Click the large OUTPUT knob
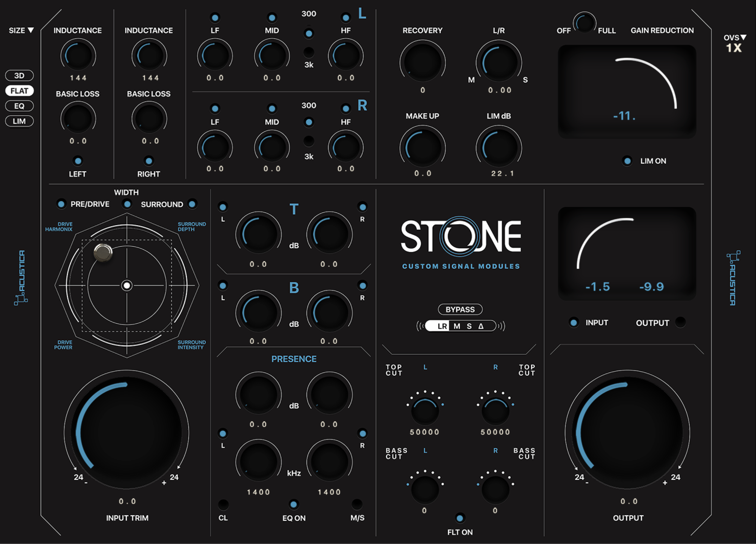 (x=627, y=432)
